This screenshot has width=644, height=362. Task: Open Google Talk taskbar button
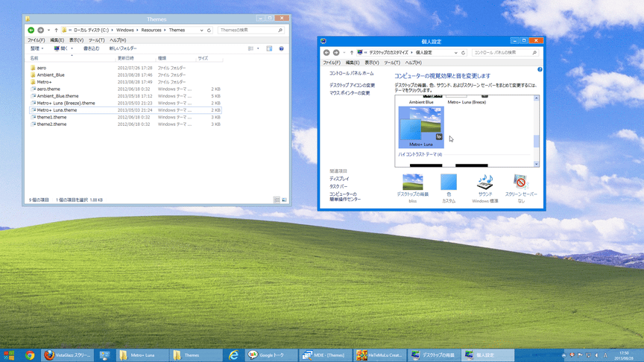[271, 355]
